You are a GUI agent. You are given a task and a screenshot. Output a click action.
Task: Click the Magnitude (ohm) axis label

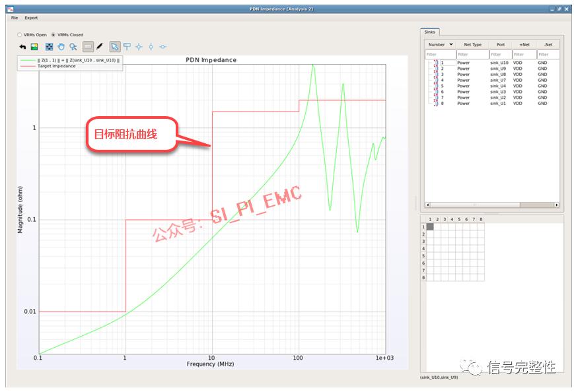(20, 210)
